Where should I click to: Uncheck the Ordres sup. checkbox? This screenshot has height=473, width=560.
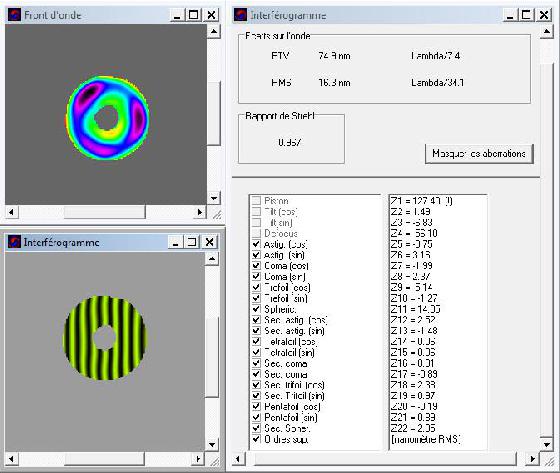[x=256, y=439]
